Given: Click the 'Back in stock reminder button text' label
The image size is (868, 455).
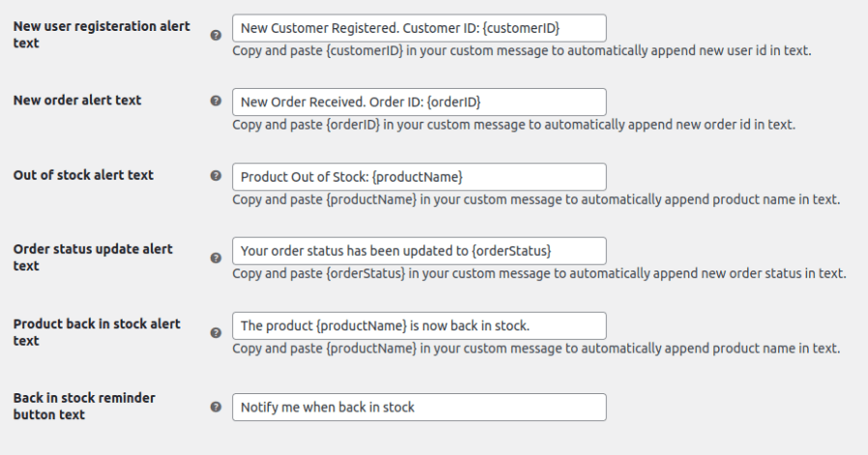Looking at the screenshot, I should pos(84,406).
